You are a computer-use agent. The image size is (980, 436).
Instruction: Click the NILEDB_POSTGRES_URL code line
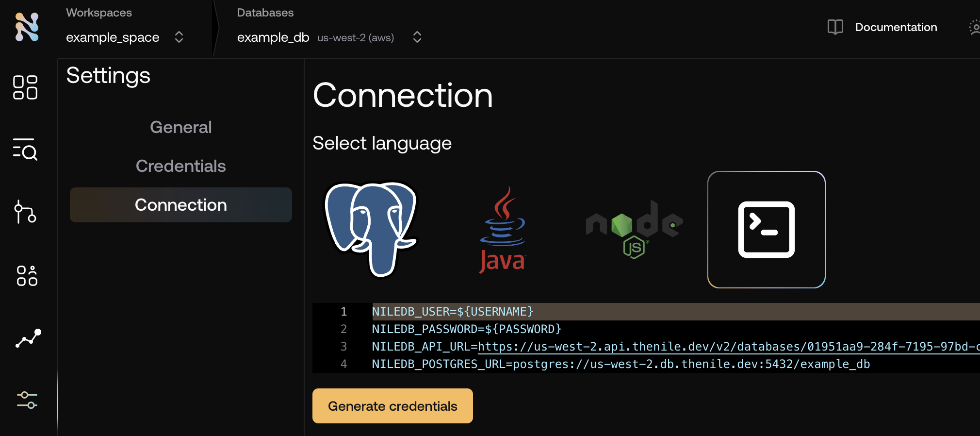point(621,364)
